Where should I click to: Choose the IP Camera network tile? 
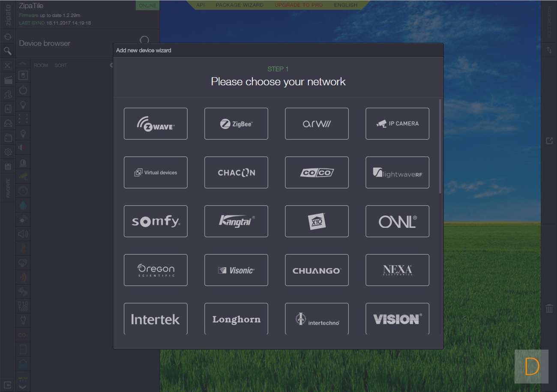tap(397, 123)
